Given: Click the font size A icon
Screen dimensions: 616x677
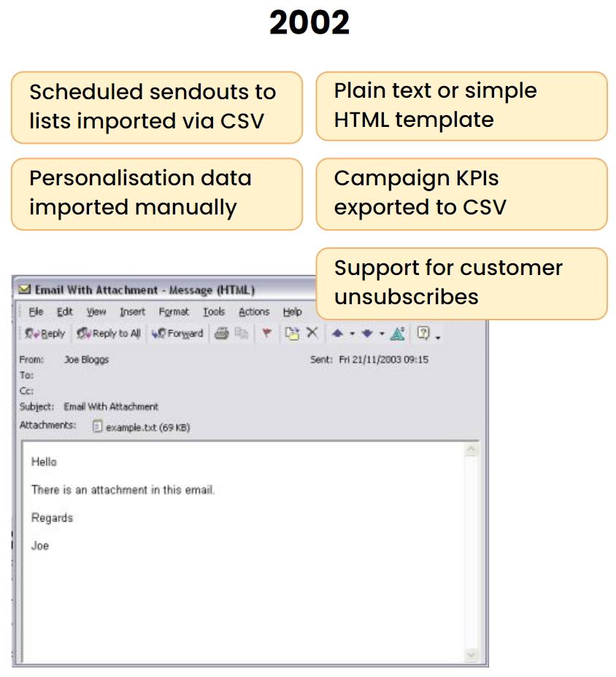Looking at the screenshot, I should pyautogui.click(x=398, y=333).
